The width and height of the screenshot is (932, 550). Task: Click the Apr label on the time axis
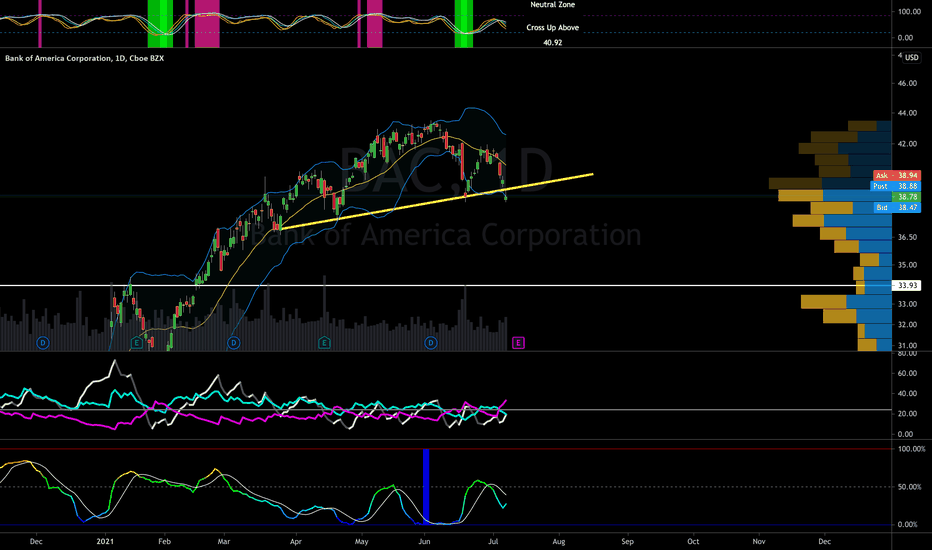pyautogui.click(x=295, y=542)
